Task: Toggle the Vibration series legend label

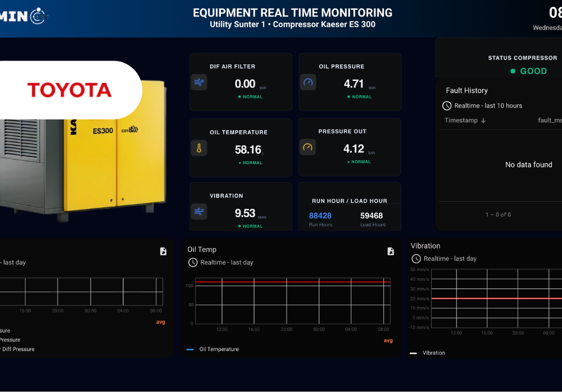Action: pyautogui.click(x=433, y=353)
